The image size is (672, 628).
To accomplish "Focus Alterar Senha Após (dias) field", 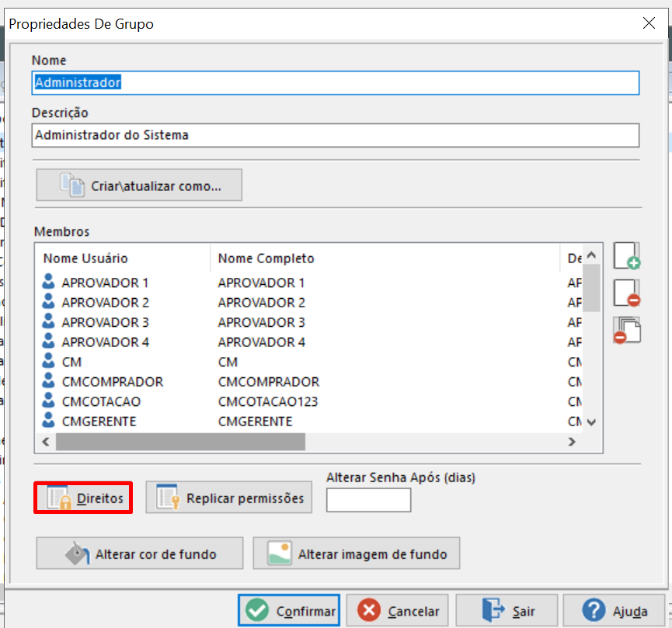I will click(x=368, y=500).
